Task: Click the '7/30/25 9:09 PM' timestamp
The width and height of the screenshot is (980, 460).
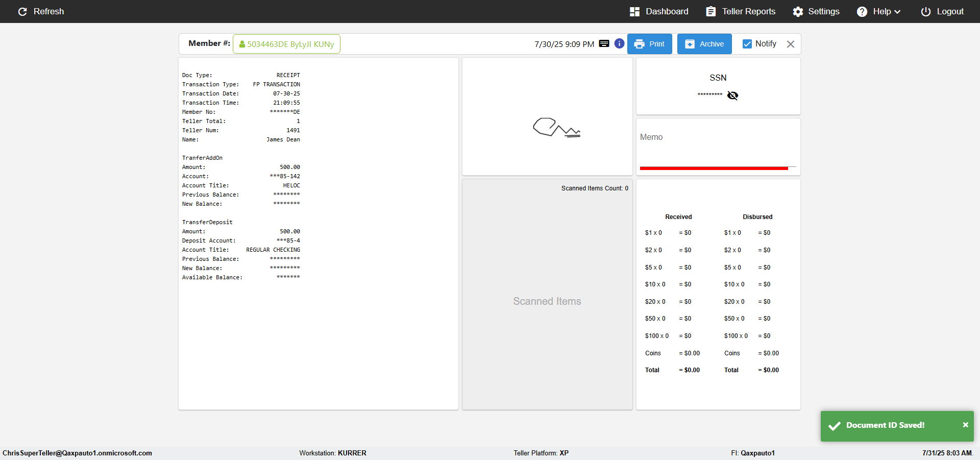Action: (564, 44)
